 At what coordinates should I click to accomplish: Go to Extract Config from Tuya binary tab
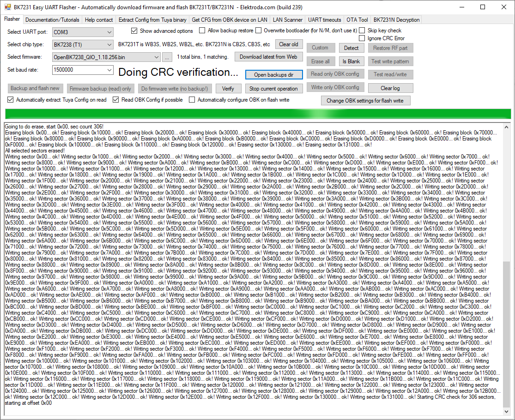point(152,20)
